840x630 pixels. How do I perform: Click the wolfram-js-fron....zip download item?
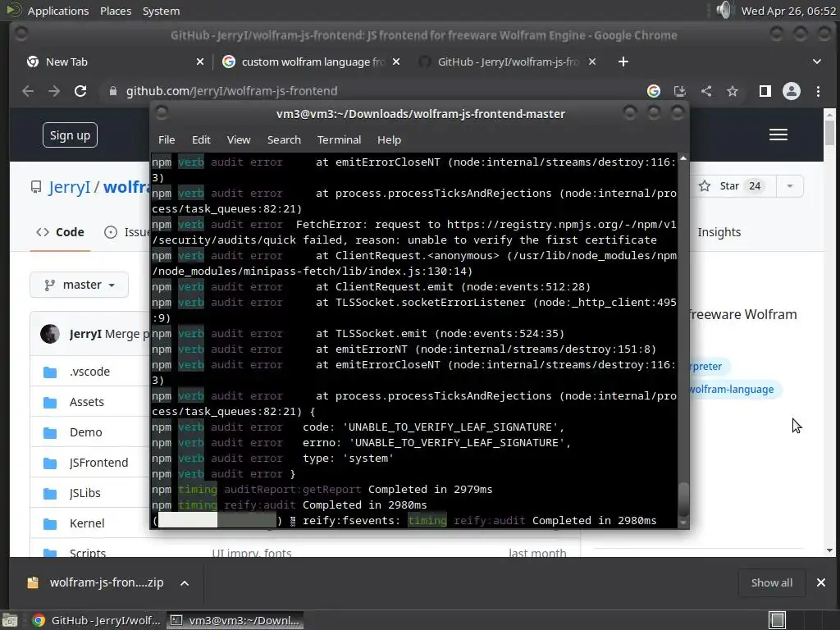coord(97,583)
